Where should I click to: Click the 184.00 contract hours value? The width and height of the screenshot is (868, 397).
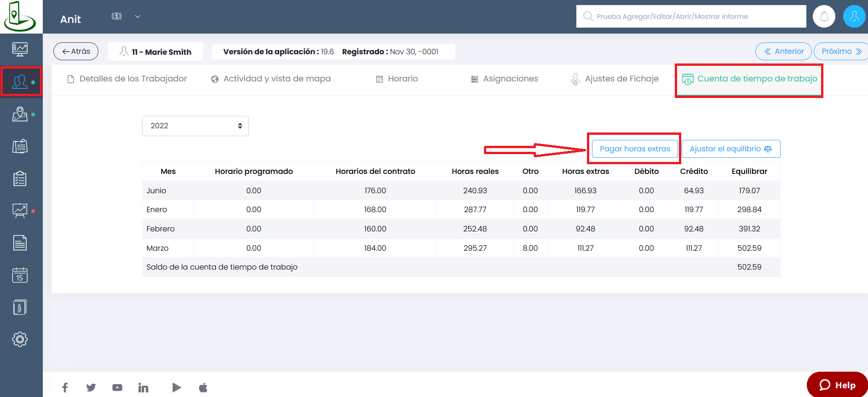(x=375, y=248)
